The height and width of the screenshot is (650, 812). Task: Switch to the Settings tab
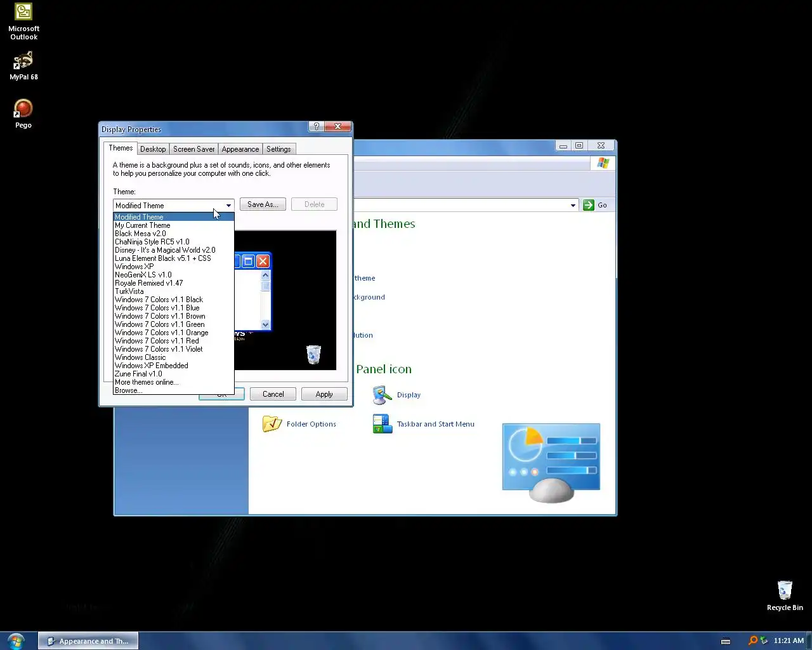click(x=278, y=149)
